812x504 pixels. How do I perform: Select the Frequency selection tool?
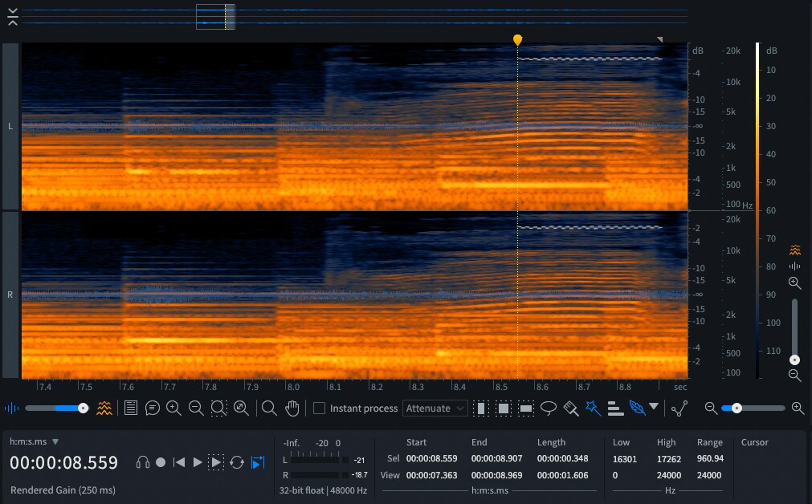[x=525, y=408]
